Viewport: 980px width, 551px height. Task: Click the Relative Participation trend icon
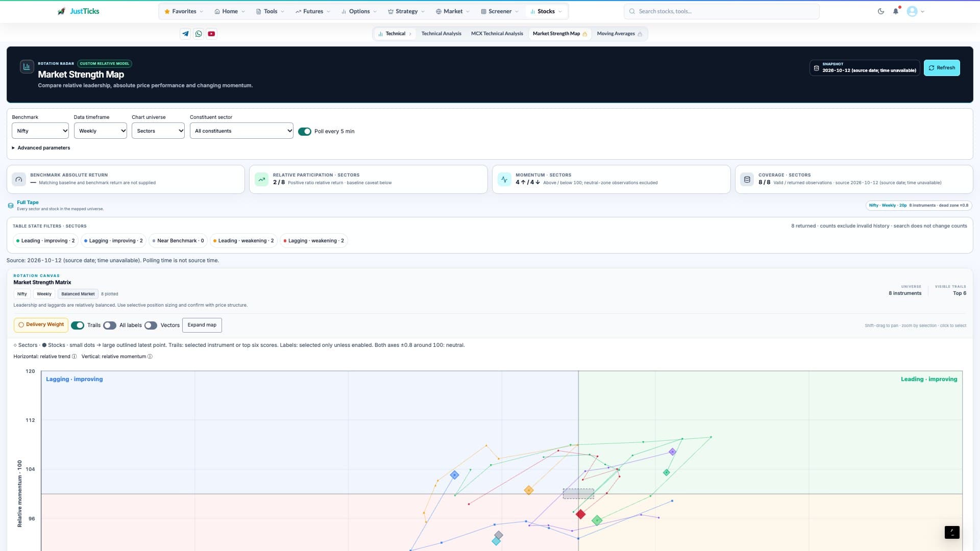pos(262,179)
